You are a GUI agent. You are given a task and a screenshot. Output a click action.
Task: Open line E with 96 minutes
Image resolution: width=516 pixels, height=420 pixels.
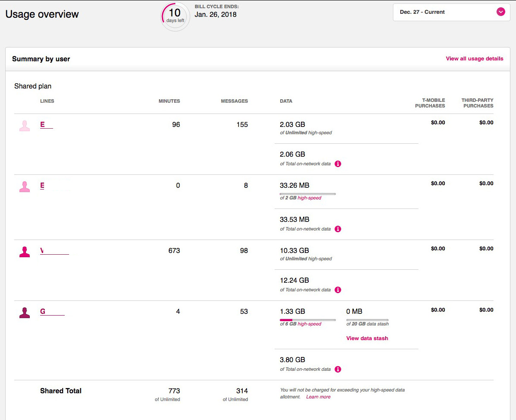point(43,125)
